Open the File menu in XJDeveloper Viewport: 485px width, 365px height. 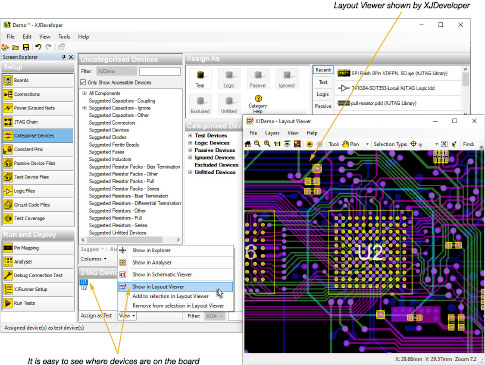(x=11, y=37)
